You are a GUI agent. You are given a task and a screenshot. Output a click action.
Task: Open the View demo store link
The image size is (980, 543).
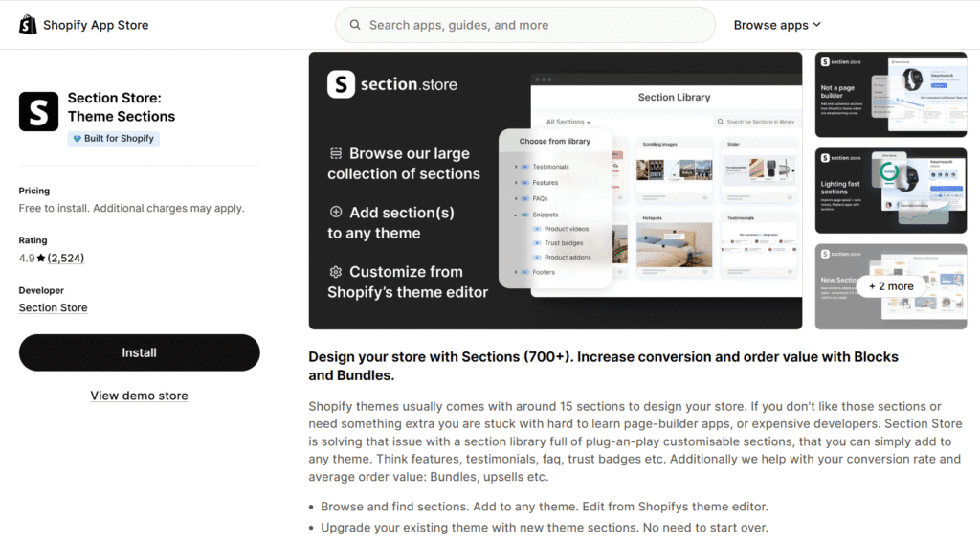[140, 396]
